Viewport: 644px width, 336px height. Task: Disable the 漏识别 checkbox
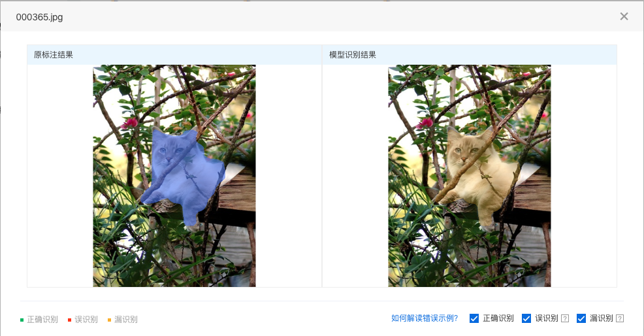[x=581, y=318]
